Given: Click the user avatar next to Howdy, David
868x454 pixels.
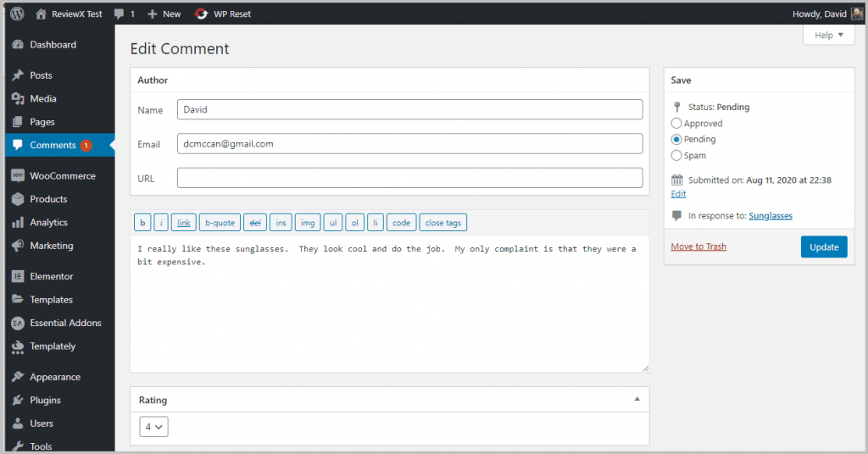Looking at the screenshot, I should pos(856,14).
